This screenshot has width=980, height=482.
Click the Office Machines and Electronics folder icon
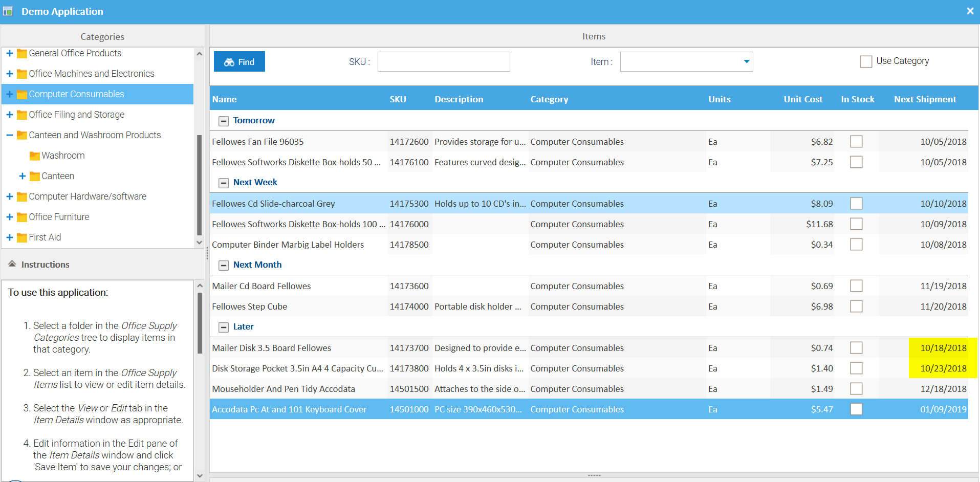[x=22, y=74]
